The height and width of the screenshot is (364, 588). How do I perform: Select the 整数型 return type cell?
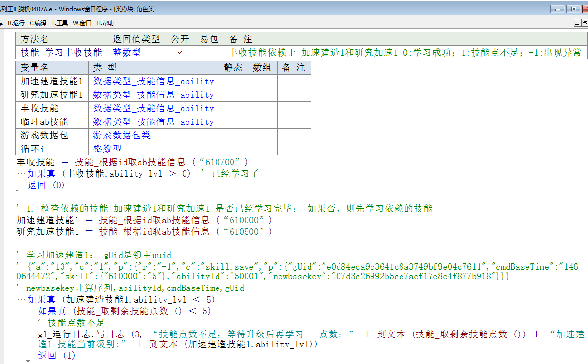(x=126, y=52)
